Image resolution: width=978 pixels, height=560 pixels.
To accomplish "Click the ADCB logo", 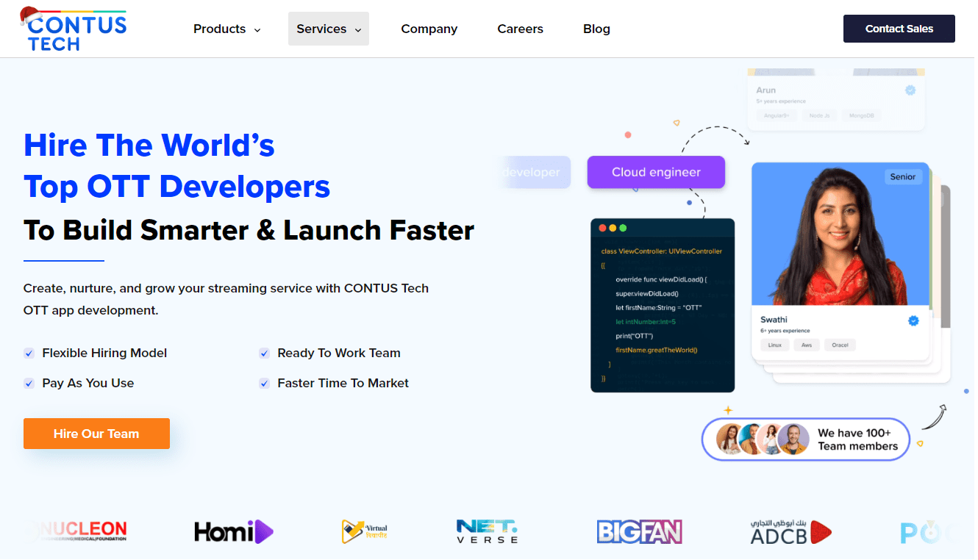I will 791,531.
